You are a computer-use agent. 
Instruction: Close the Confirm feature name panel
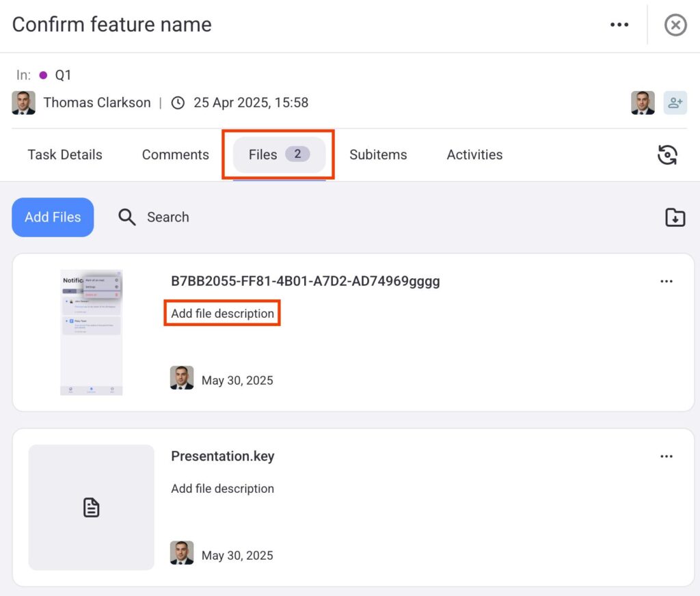coord(675,25)
